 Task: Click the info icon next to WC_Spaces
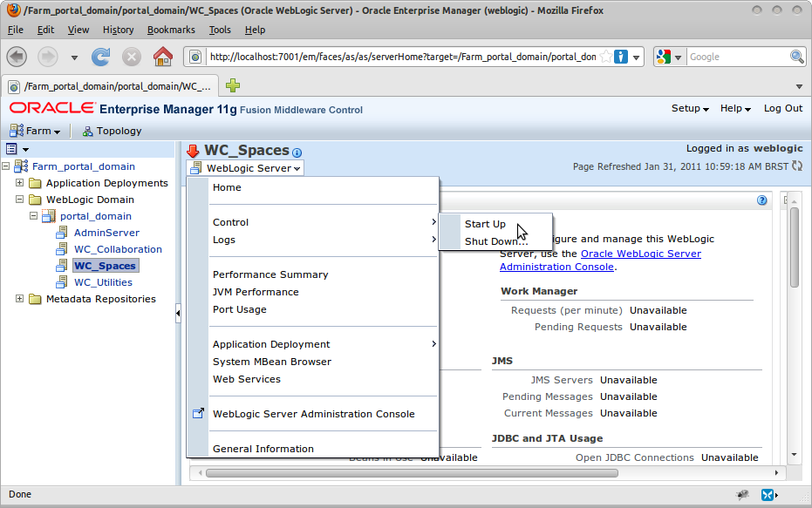point(297,152)
